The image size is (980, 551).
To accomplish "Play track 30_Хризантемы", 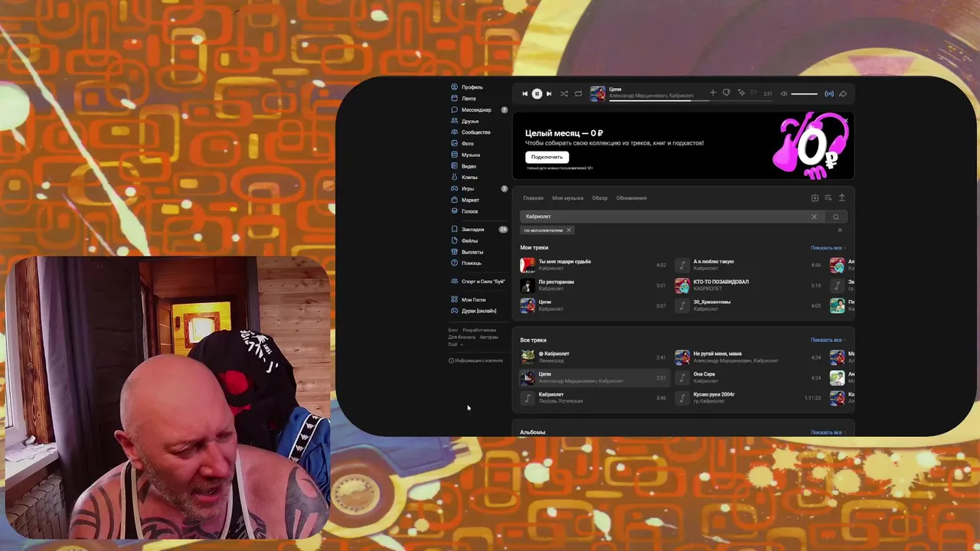I will point(748,305).
